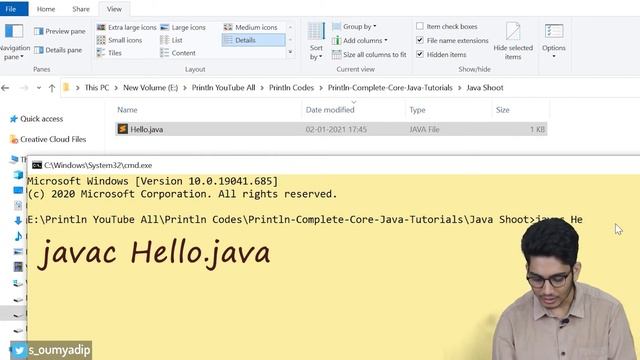Choose Tiles layout

[109, 53]
